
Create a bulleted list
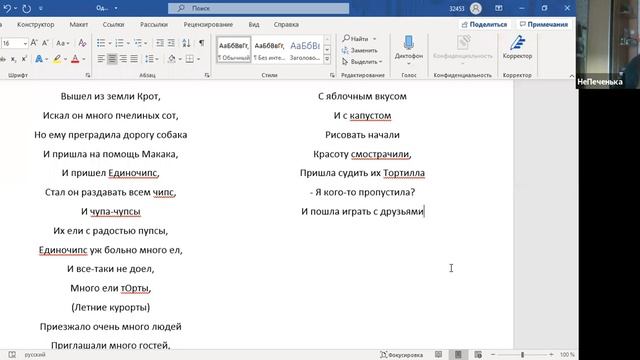(x=101, y=43)
